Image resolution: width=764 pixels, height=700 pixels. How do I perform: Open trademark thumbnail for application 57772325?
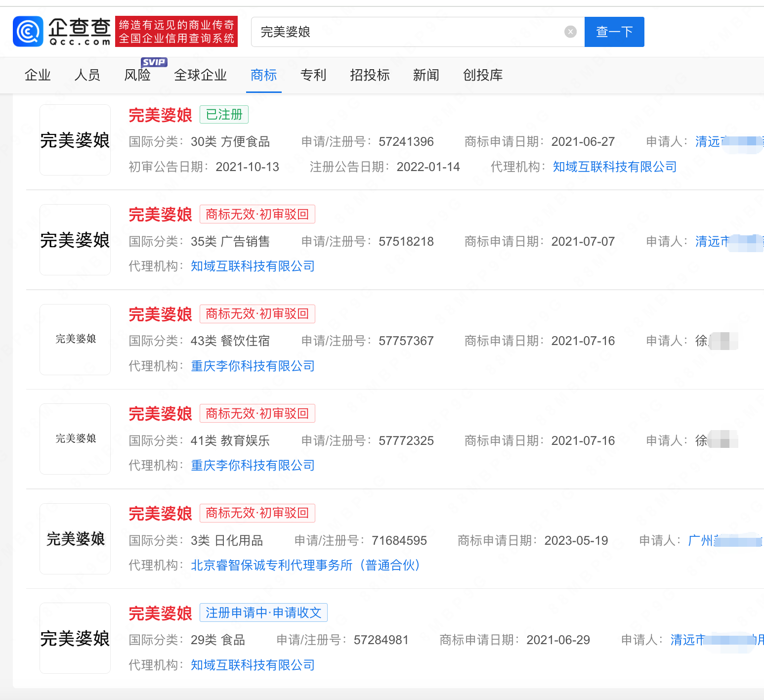click(x=75, y=439)
